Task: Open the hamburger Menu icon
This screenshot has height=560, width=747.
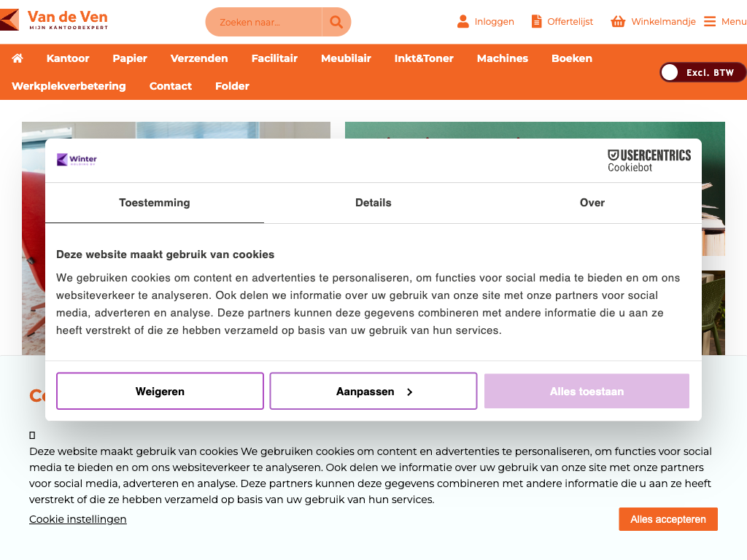Action: [710, 22]
